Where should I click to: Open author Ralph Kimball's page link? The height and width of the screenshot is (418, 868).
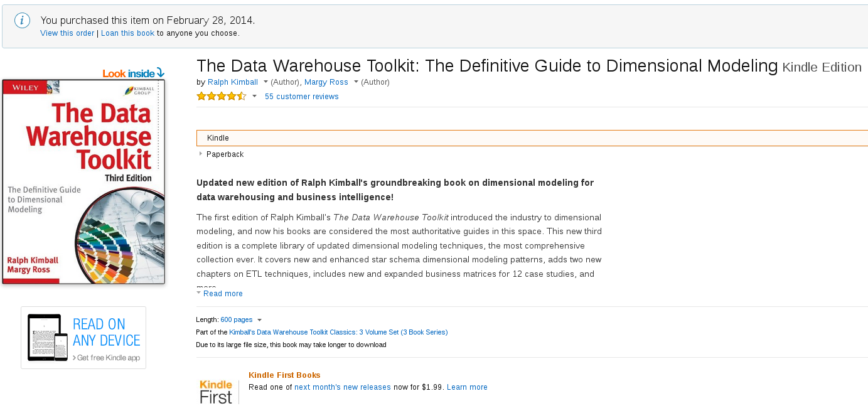point(232,82)
